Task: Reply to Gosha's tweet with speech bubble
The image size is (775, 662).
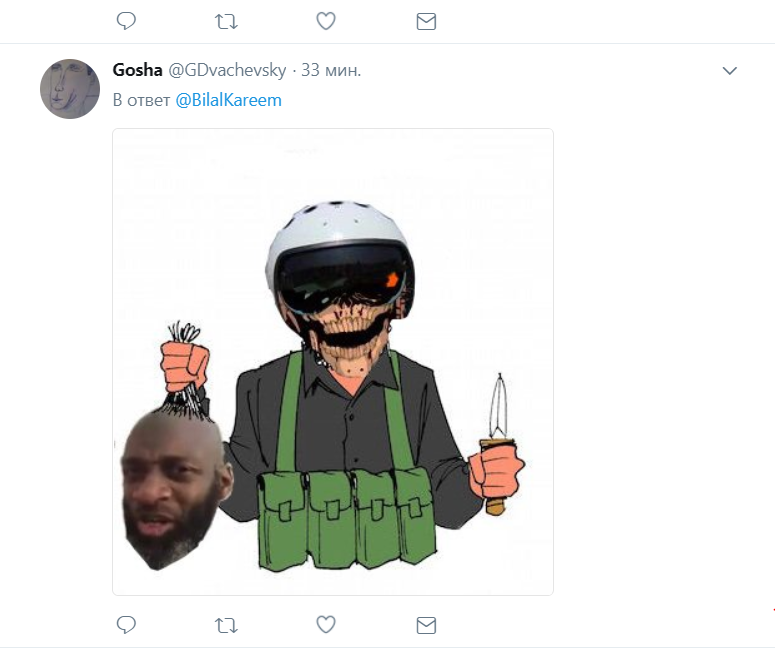Action: point(126,625)
